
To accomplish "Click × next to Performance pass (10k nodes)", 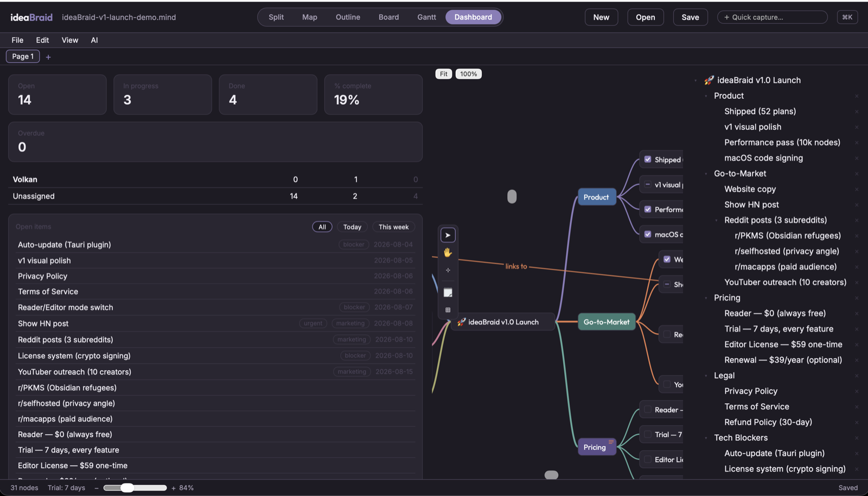I will (857, 143).
